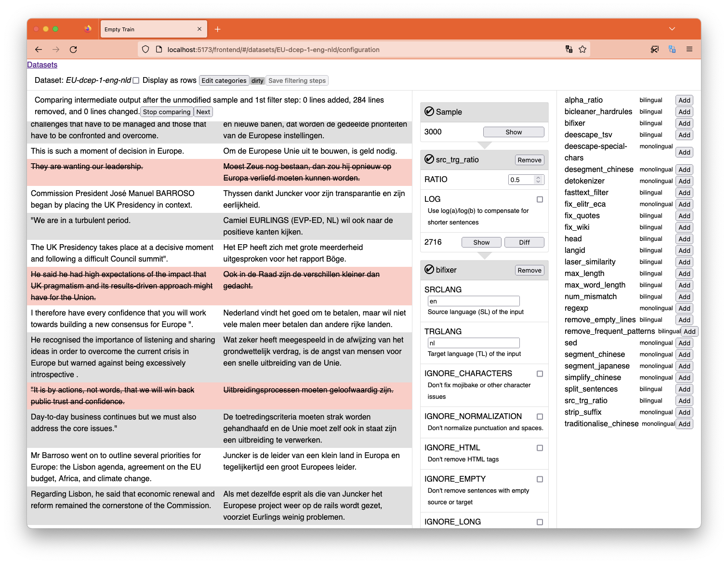The height and width of the screenshot is (564, 728).
Task: Enable the IGNORE_HTML checkbox
Action: [x=540, y=448]
